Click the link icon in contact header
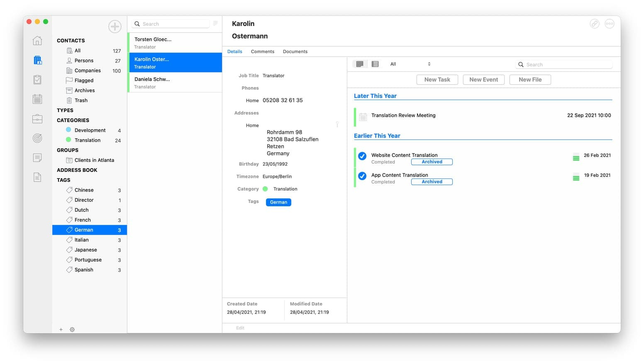 pos(595,24)
